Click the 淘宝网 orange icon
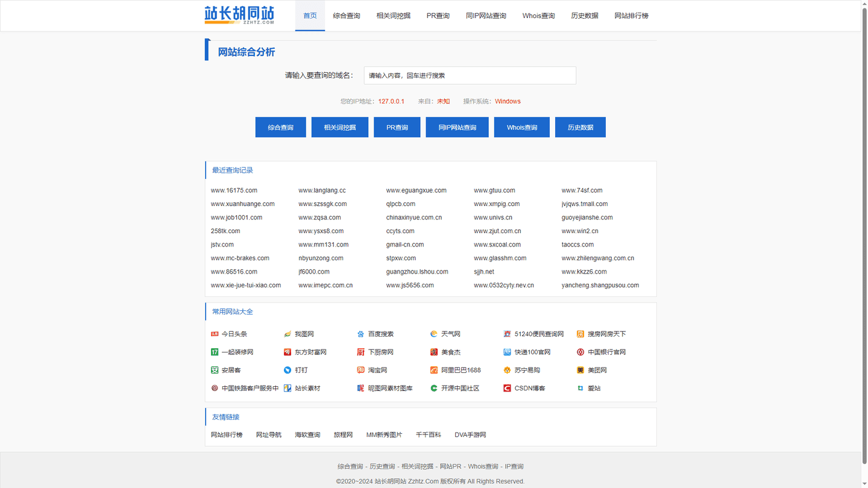Image resolution: width=868 pixels, height=488 pixels. click(x=360, y=370)
